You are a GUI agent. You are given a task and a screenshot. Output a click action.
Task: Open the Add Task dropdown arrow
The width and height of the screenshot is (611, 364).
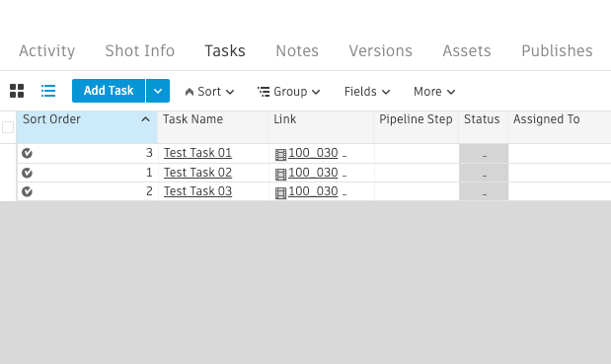tap(158, 91)
